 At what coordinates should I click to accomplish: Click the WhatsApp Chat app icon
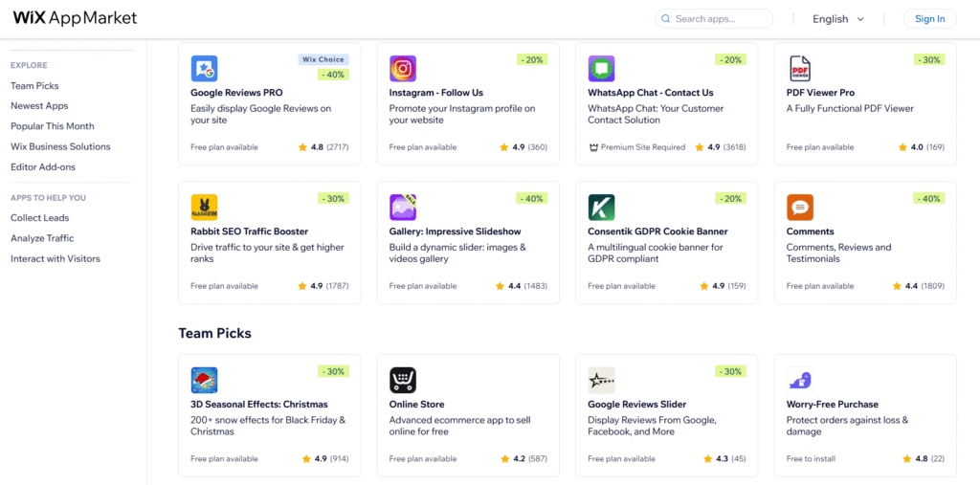(601, 69)
